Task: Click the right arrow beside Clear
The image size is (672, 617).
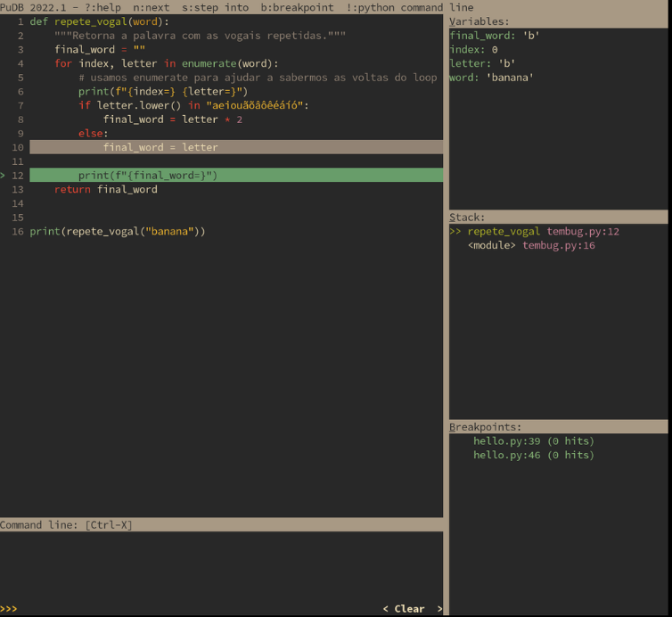Action: tap(438, 609)
